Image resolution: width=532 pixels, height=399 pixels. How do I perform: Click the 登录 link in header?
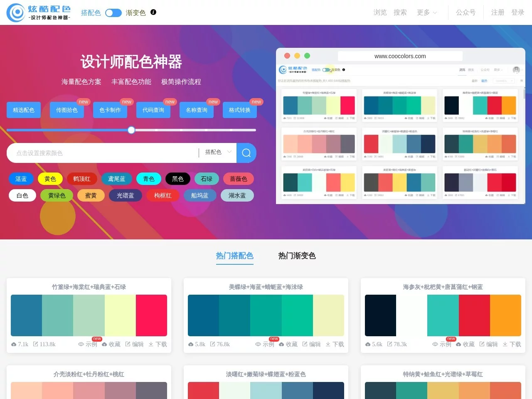[x=517, y=12]
